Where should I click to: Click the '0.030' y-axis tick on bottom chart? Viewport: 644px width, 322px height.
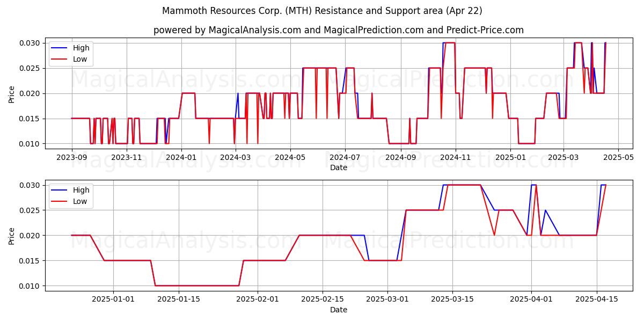31,185
